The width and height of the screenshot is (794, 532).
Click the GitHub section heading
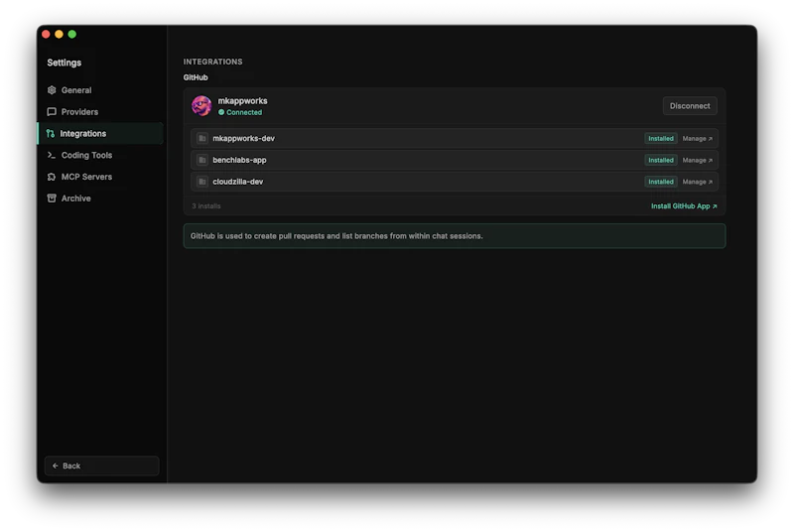click(x=196, y=77)
